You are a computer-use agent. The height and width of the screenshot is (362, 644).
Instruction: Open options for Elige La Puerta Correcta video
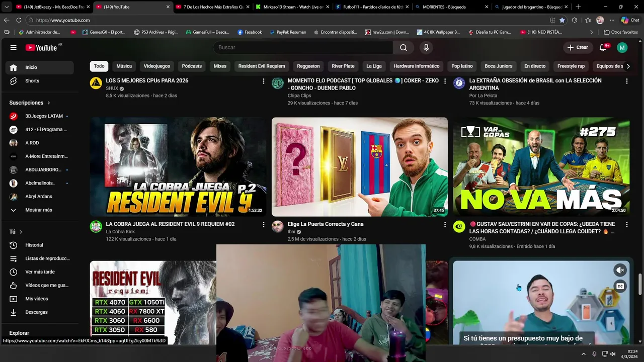(x=445, y=225)
